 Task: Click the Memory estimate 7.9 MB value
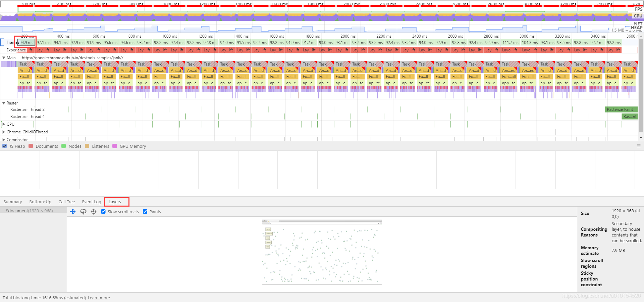click(618, 251)
